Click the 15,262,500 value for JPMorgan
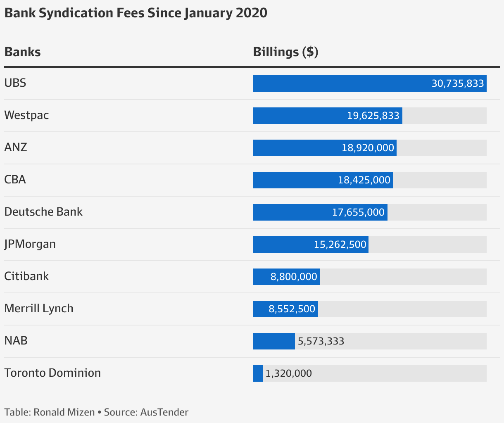This screenshot has height=423, width=504. click(340, 245)
